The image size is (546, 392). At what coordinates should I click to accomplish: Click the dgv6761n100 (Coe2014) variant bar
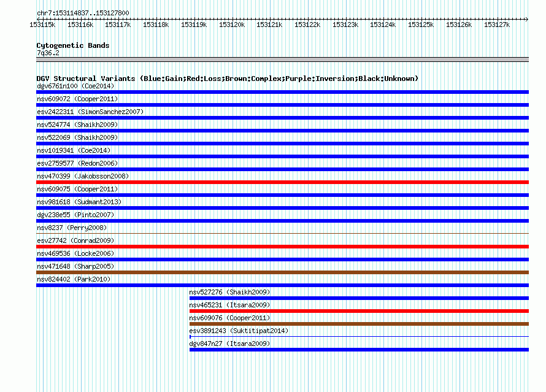tap(282, 92)
